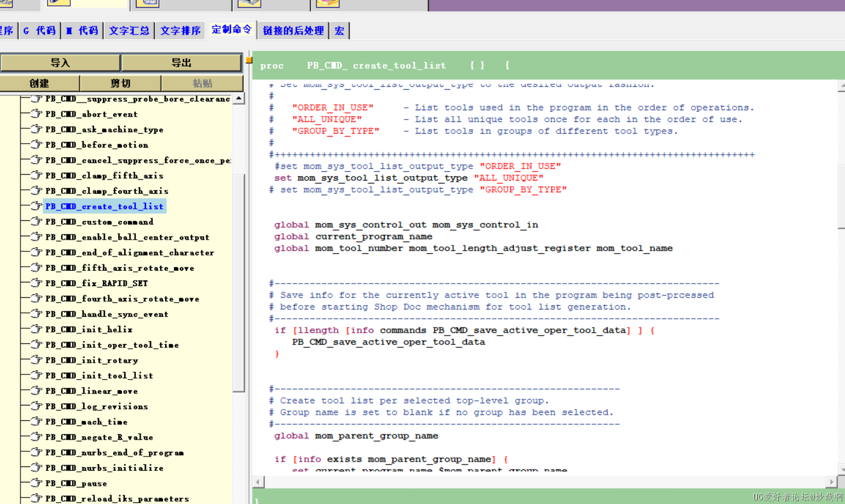Select PB_CMD_log_revisions command
This screenshot has width=845, height=504.
97,406
